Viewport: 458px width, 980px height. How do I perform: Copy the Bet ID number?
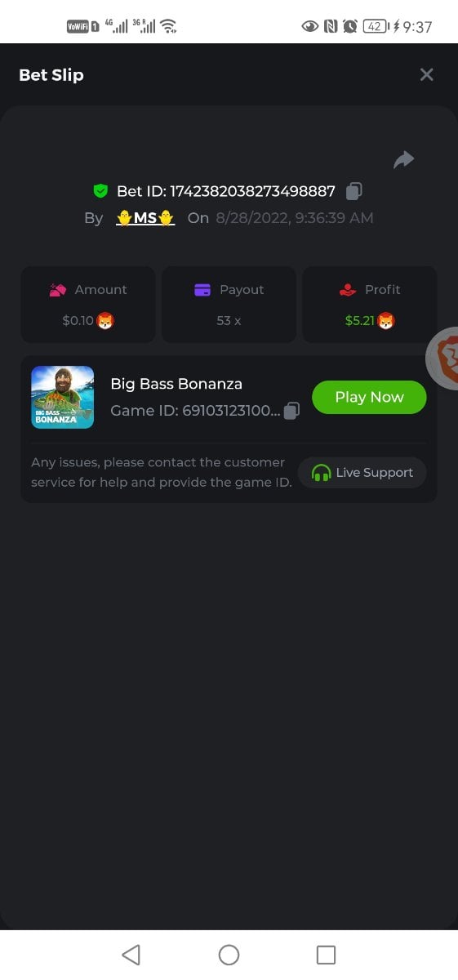tap(354, 191)
